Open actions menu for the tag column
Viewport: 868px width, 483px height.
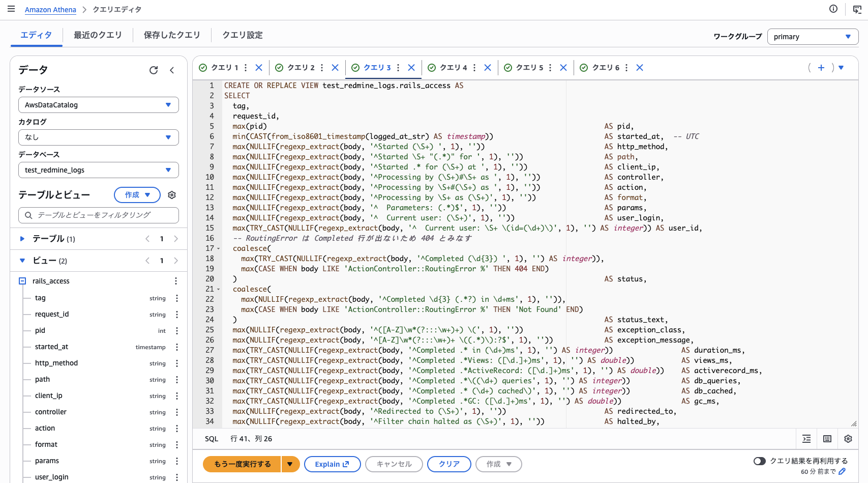[177, 298]
